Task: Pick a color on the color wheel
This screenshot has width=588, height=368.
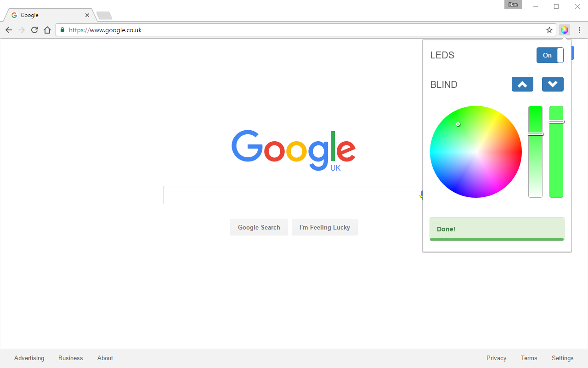Action: pyautogui.click(x=476, y=152)
